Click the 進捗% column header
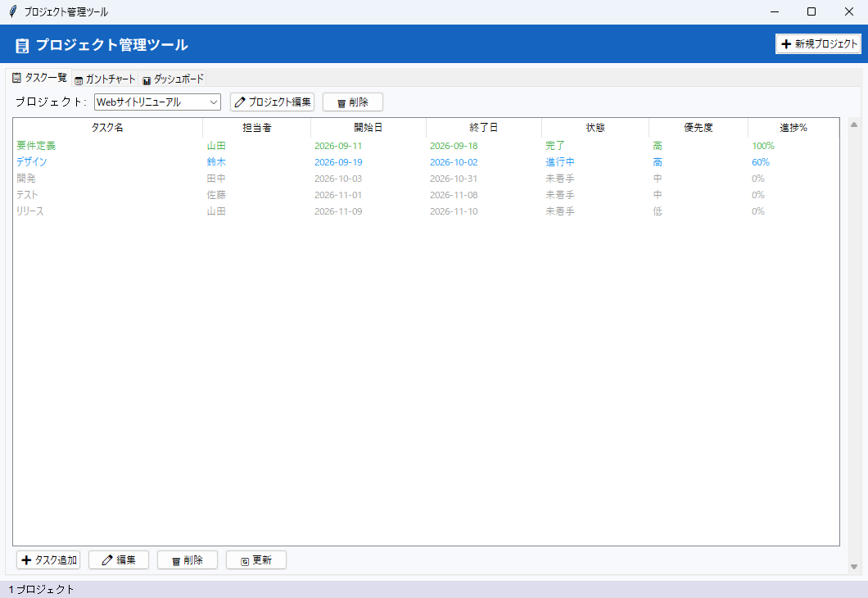The height and width of the screenshot is (598, 868). click(793, 127)
